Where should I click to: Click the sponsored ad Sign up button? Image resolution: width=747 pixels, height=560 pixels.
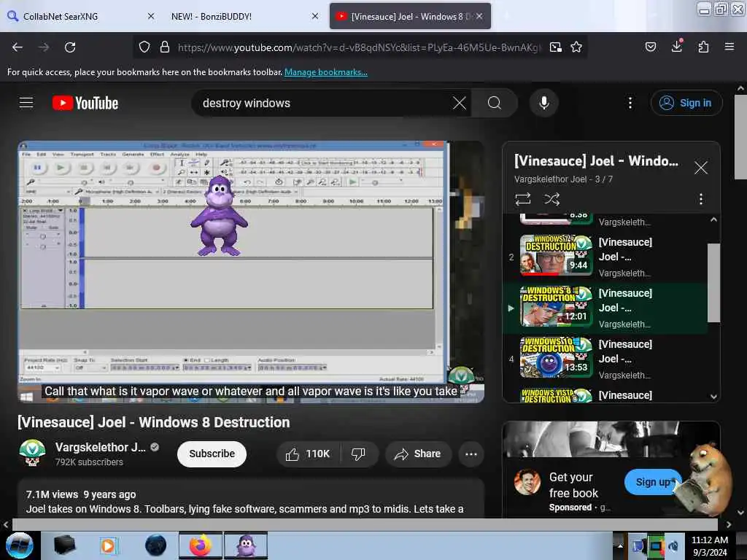(x=653, y=482)
